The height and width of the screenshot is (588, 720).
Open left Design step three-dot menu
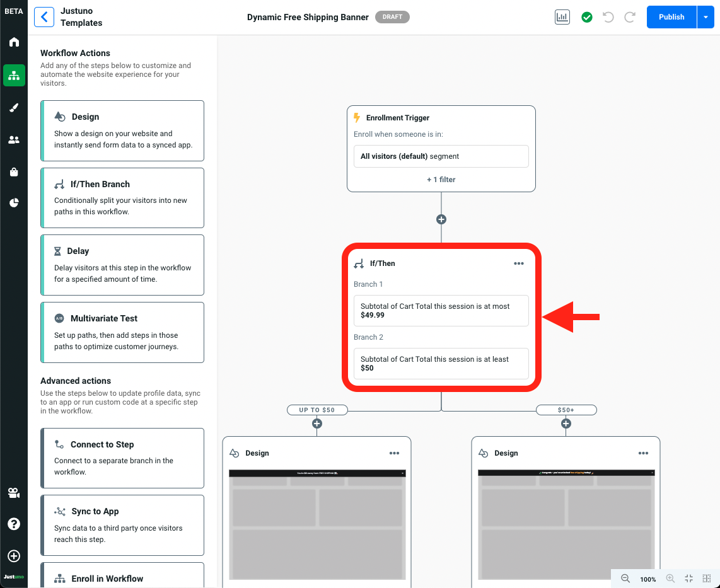click(394, 453)
